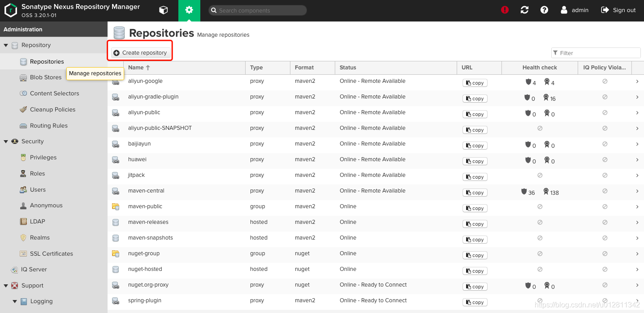The width and height of the screenshot is (644, 313).
Task: Click the Nexus Repository Manager logo
Action: 10,10
